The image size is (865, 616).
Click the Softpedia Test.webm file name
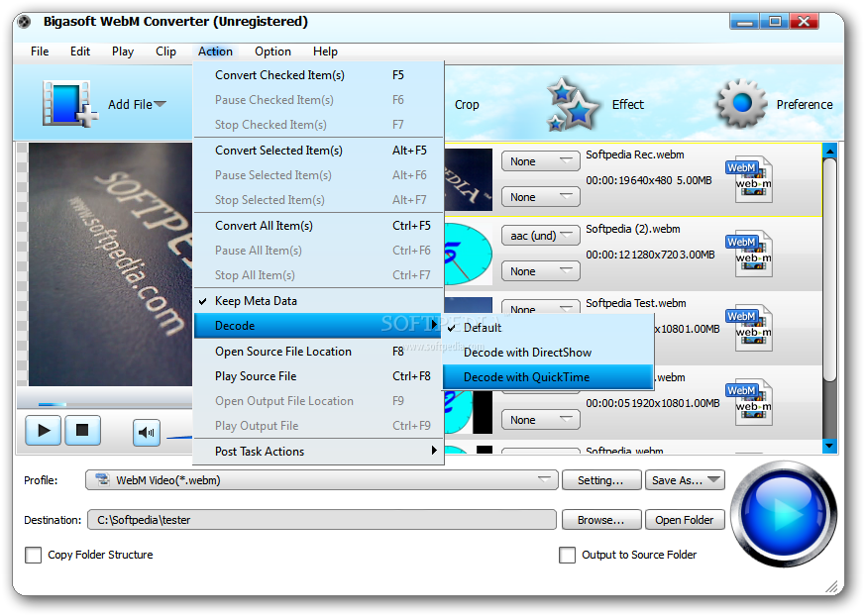[636, 303]
